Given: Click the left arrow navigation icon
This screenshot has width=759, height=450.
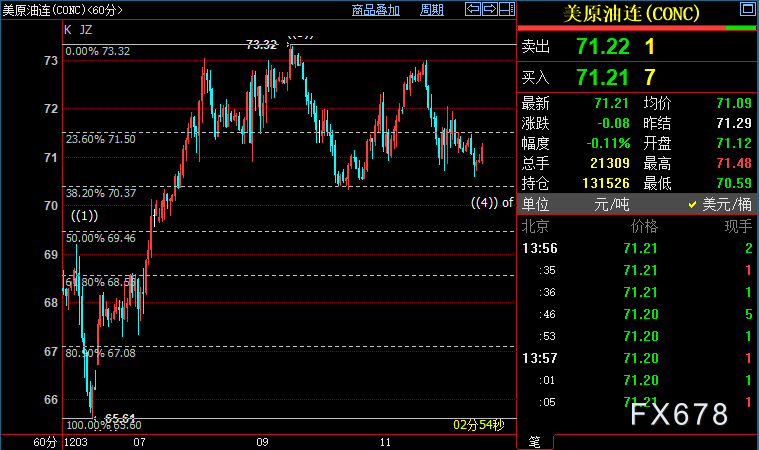Looking at the screenshot, I should pos(473,9).
